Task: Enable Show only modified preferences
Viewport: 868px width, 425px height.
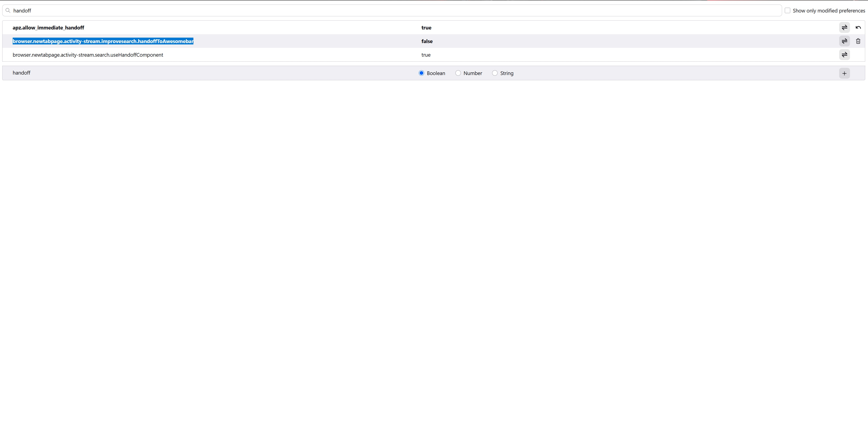Action: click(x=787, y=10)
